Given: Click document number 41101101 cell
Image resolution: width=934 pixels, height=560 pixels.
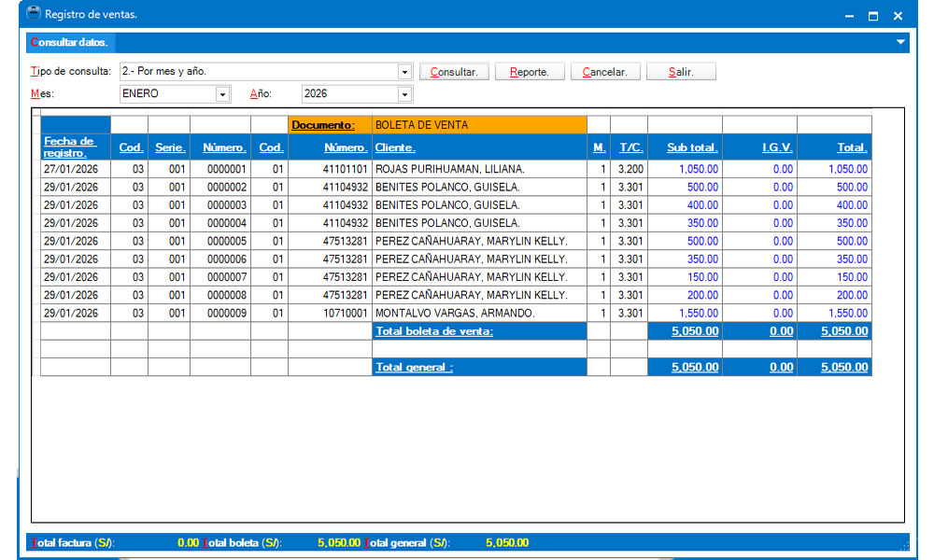Looking at the screenshot, I should point(330,169).
